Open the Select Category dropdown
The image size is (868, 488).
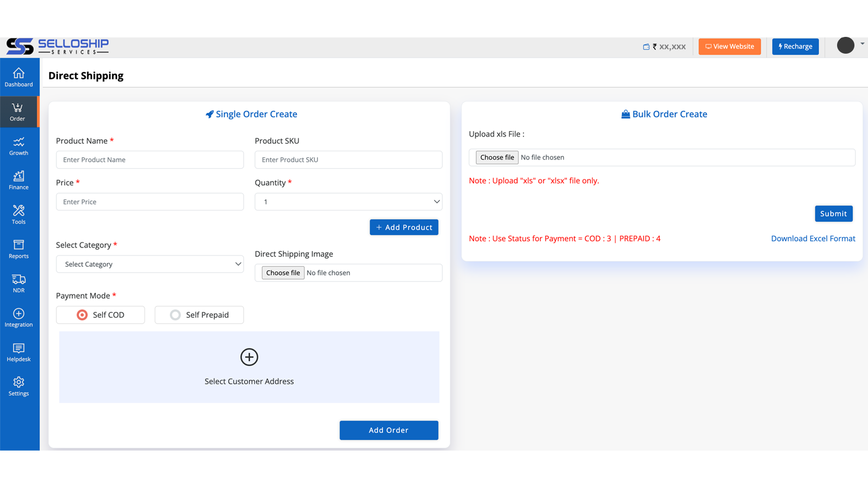click(150, 264)
